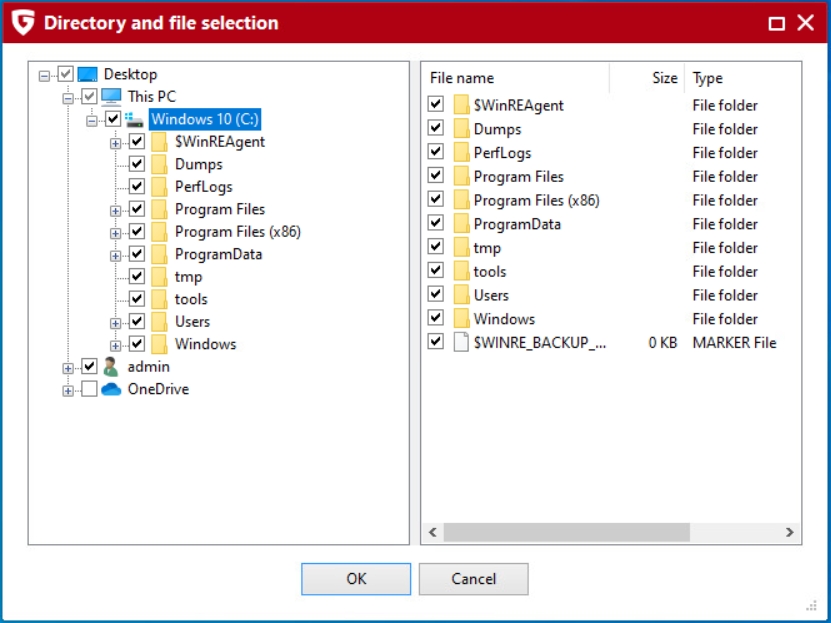Screen dimensions: 831x623
Task: Uncheck the $WINRE_BACKUP file checkbox
Action: (436, 342)
